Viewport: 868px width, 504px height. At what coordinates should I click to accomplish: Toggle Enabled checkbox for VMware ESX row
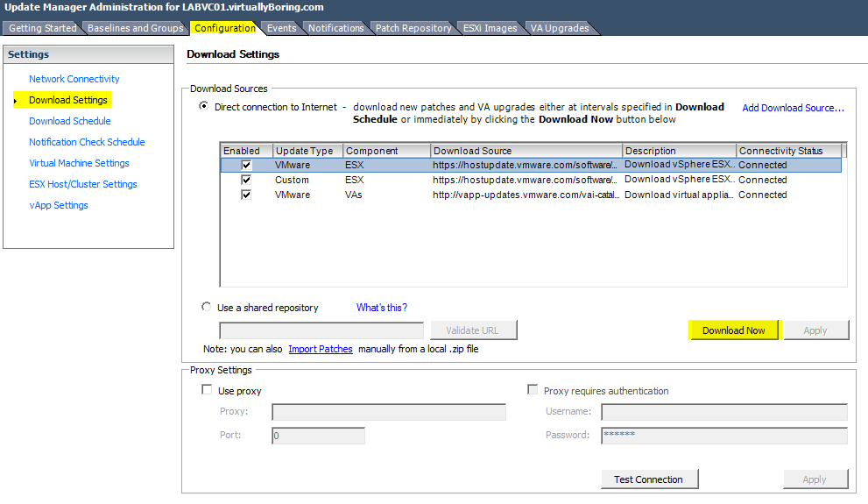[x=246, y=165]
